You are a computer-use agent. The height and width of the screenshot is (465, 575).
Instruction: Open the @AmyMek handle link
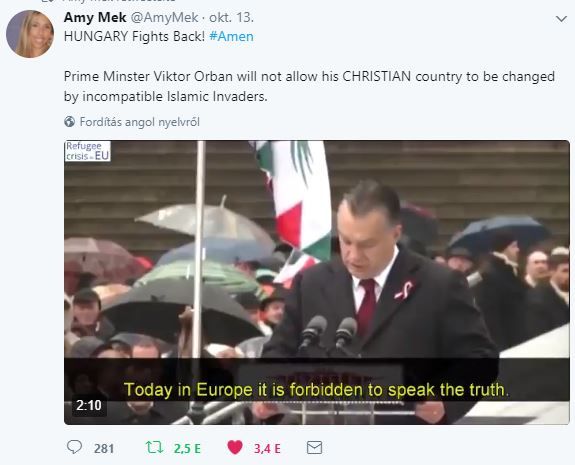[x=165, y=17]
